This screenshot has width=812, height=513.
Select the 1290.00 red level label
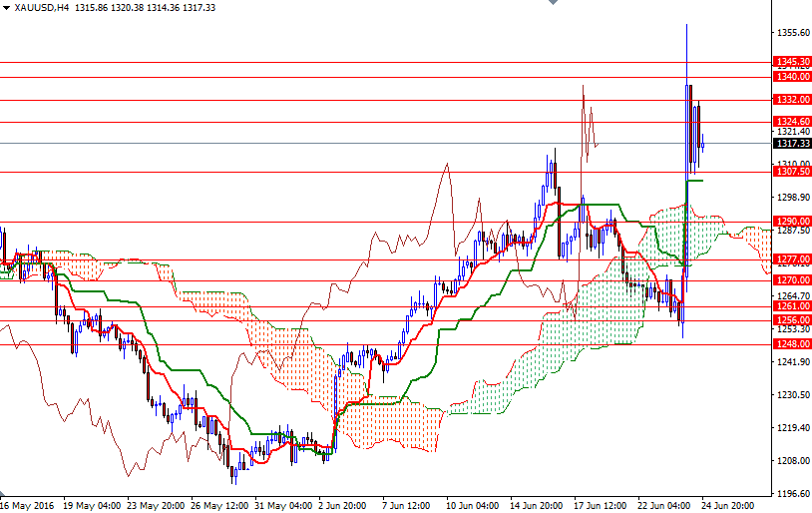point(791,222)
